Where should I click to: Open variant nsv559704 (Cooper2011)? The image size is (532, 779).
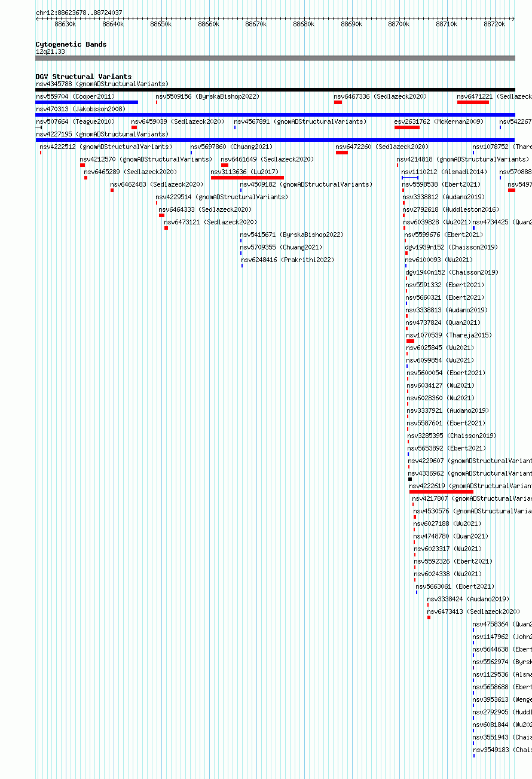pos(75,96)
